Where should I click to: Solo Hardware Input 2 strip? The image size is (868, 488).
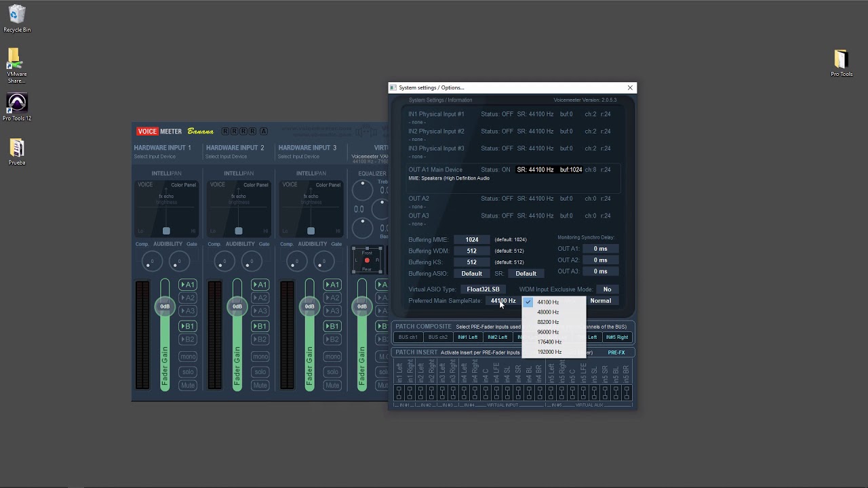click(260, 371)
